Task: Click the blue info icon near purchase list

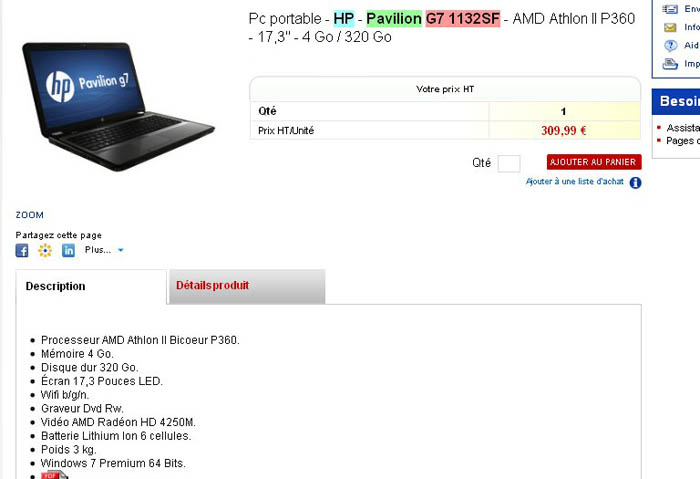Action: (635, 183)
